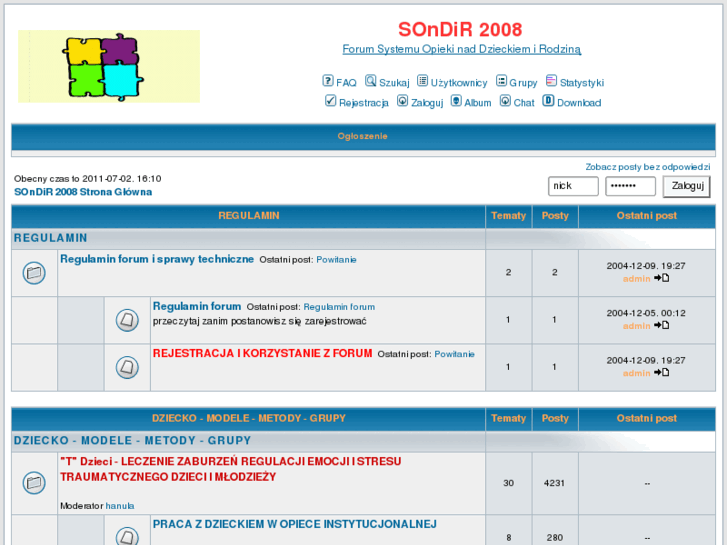Open PRACA Z DZIECKIEM W OPIECE INSTYTUCJONALNEJ

coord(295,524)
